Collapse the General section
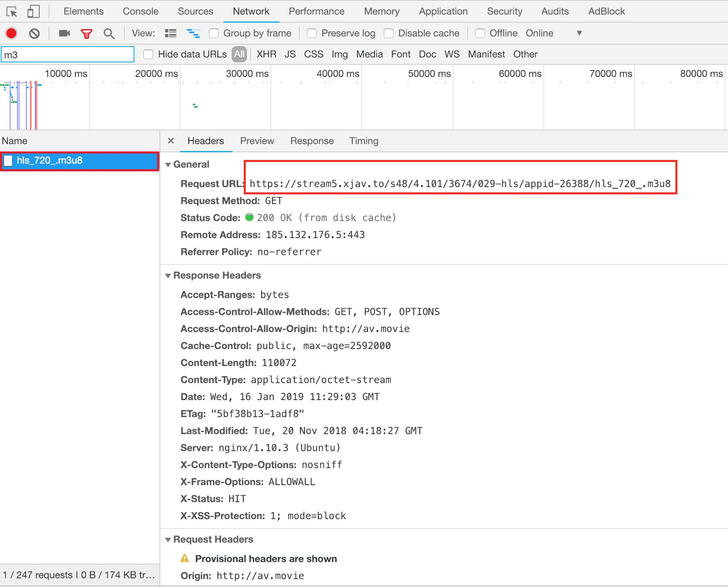 pos(168,164)
